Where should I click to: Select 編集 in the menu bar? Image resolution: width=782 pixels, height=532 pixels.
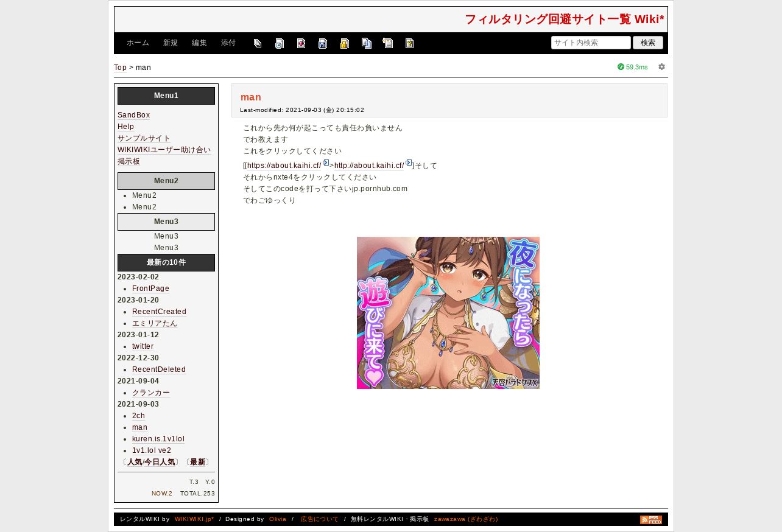point(200,43)
